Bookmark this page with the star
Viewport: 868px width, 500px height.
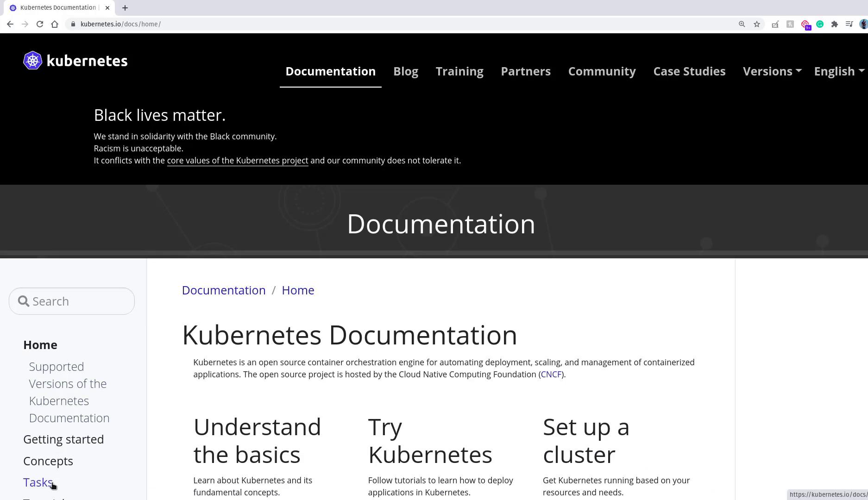[x=757, y=24]
